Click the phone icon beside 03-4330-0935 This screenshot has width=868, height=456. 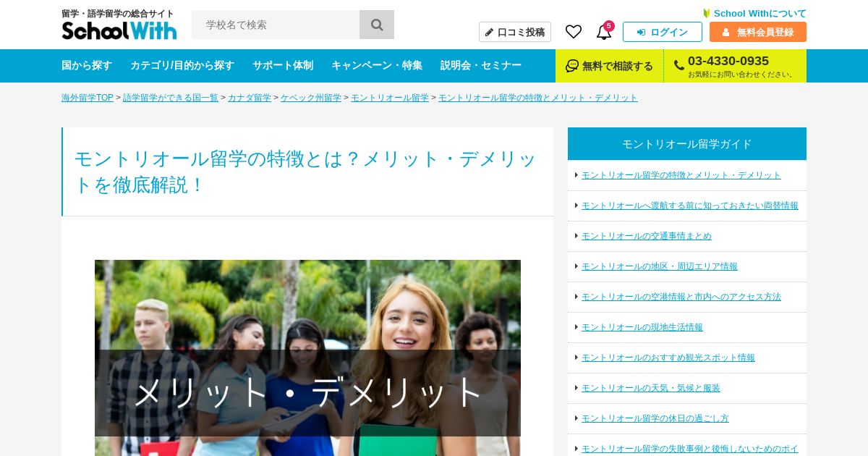click(678, 66)
